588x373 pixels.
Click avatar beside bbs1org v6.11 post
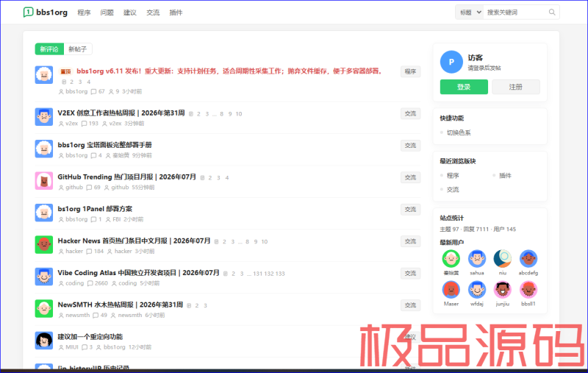tap(44, 75)
